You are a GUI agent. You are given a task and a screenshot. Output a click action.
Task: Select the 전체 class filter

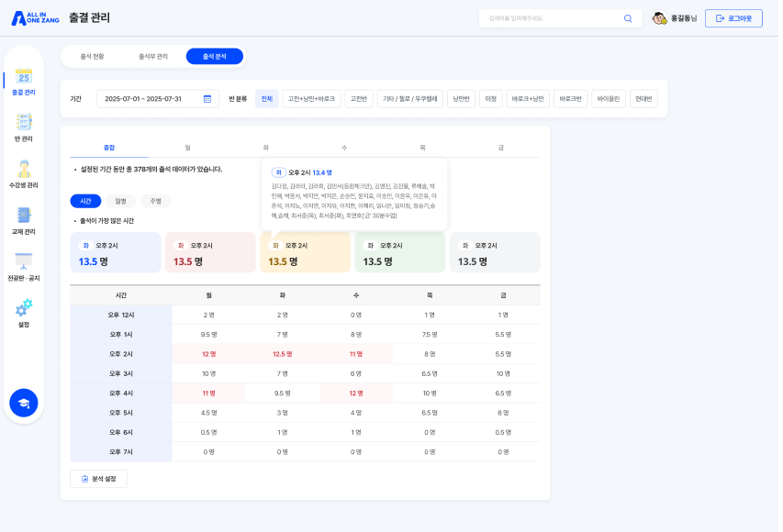(x=266, y=99)
